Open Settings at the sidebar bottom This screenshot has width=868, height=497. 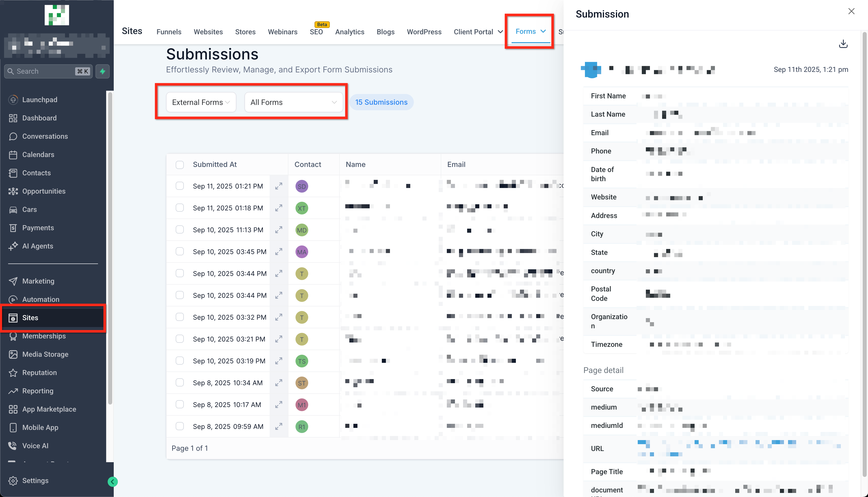tap(35, 480)
